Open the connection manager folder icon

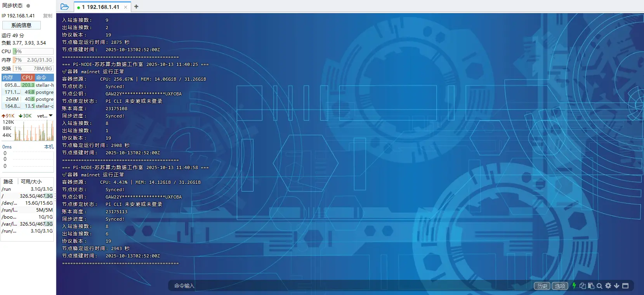pyautogui.click(x=65, y=7)
